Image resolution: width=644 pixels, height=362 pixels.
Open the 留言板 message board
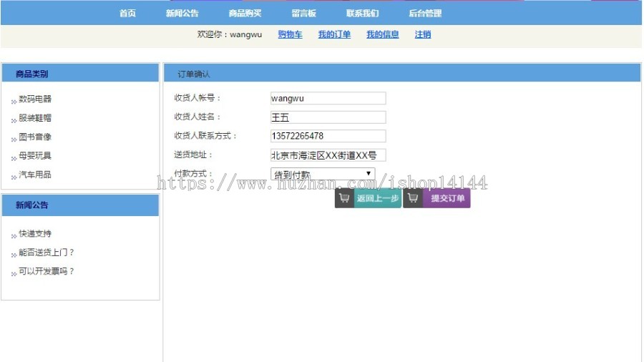pyautogui.click(x=303, y=13)
